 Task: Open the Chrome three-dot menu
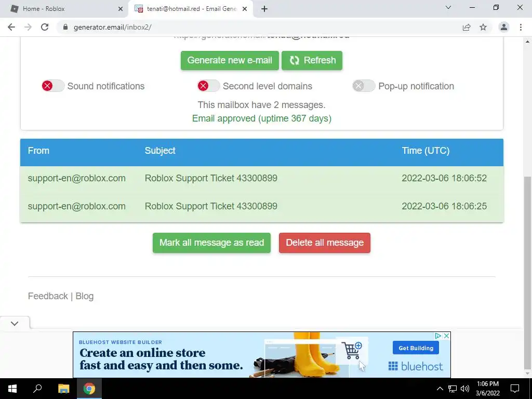521,27
